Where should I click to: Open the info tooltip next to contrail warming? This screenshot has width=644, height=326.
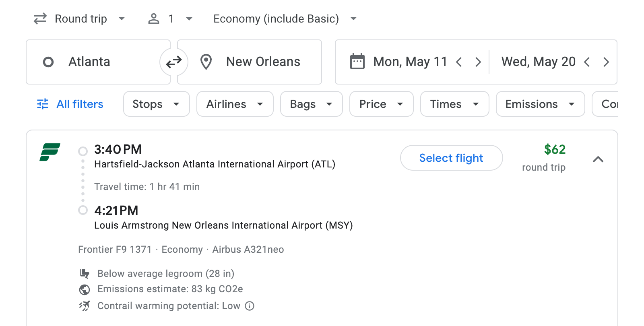click(250, 306)
